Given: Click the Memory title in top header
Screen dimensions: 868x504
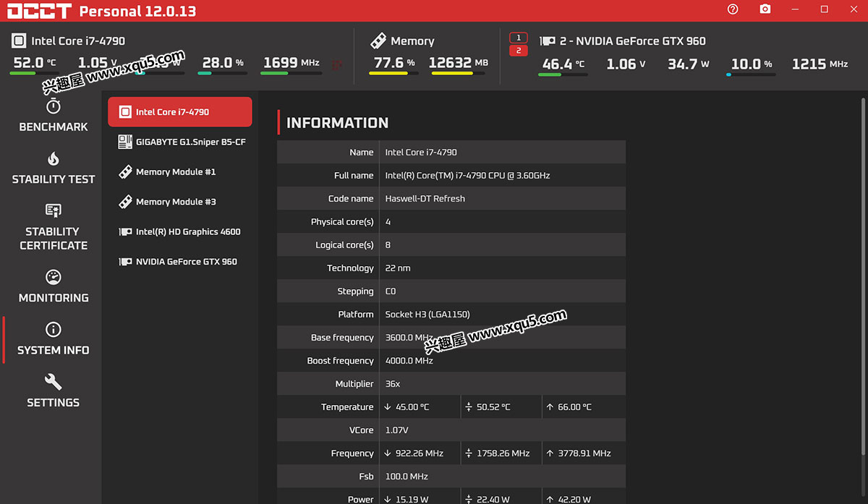Looking at the screenshot, I should 412,41.
